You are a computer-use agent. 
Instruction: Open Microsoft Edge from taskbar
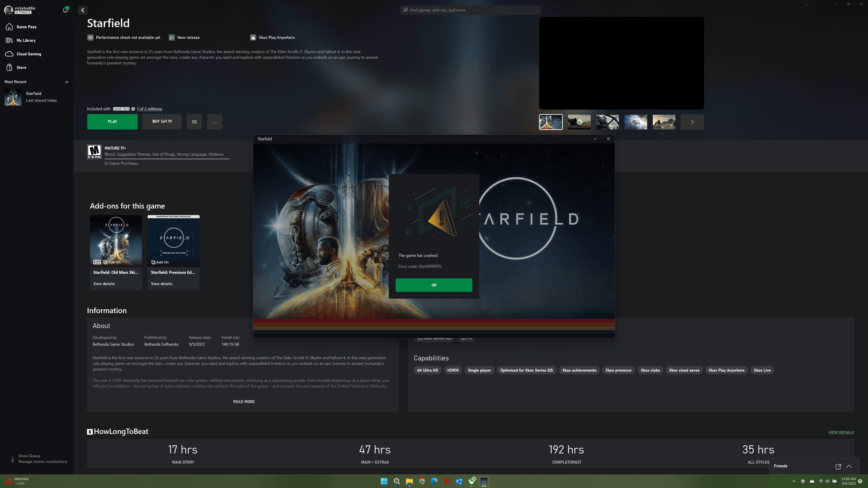tap(434, 481)
